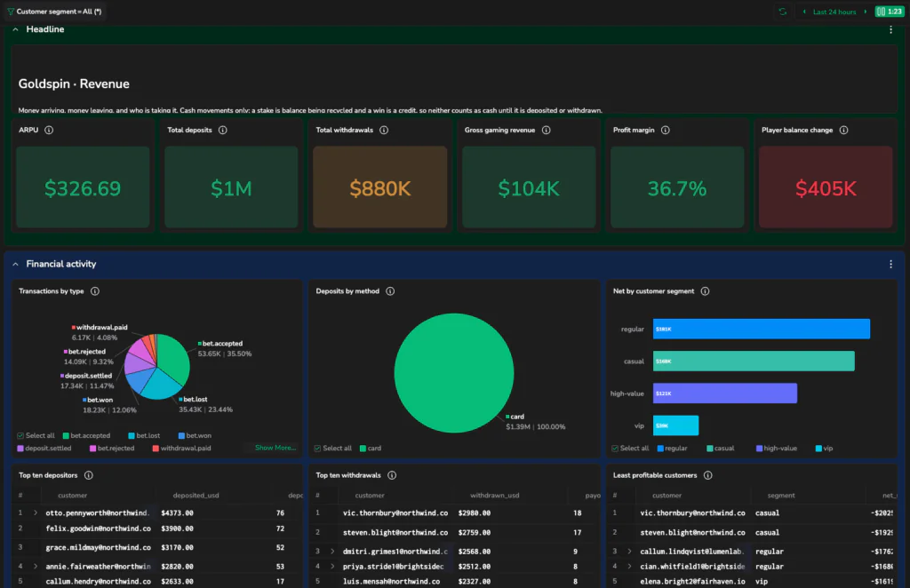Image resolution: width=910 pixels, height=588 pixels.
Task: Click Show More in transactions legend
Action: [275, 448]
